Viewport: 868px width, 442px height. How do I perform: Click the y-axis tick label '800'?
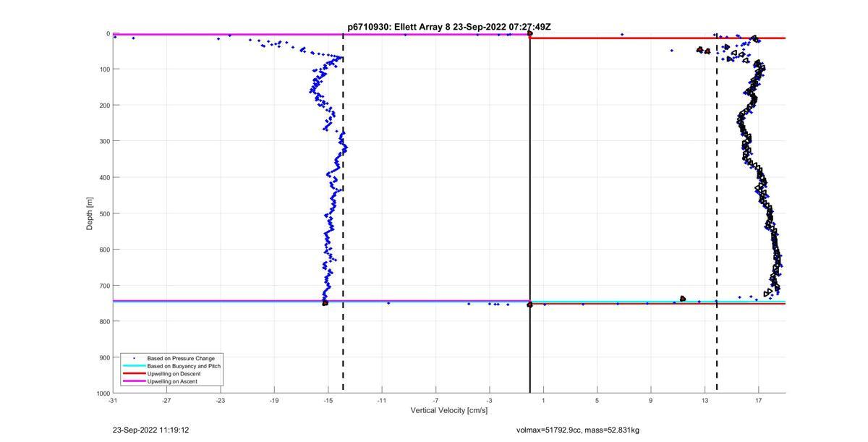tap(104, 321)
